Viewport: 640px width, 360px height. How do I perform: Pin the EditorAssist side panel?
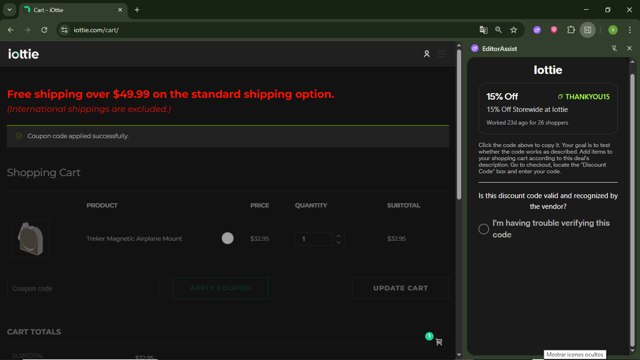614,48
